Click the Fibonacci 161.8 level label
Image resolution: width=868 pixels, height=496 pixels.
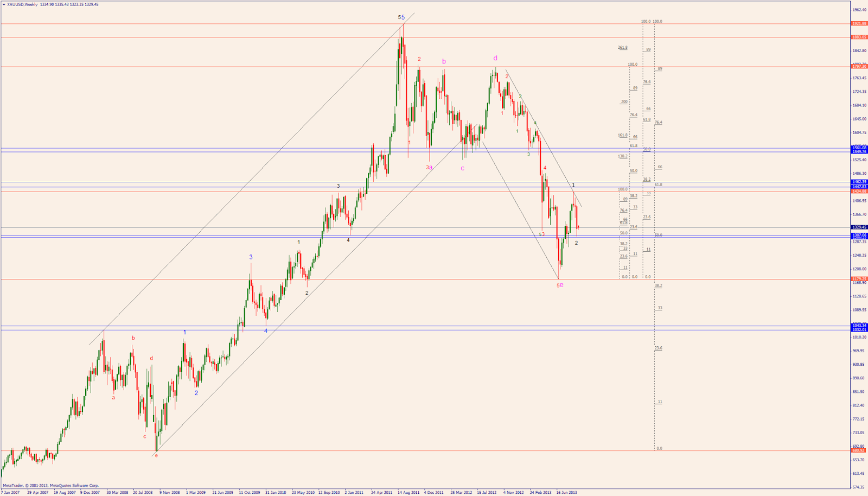point(623,135)
